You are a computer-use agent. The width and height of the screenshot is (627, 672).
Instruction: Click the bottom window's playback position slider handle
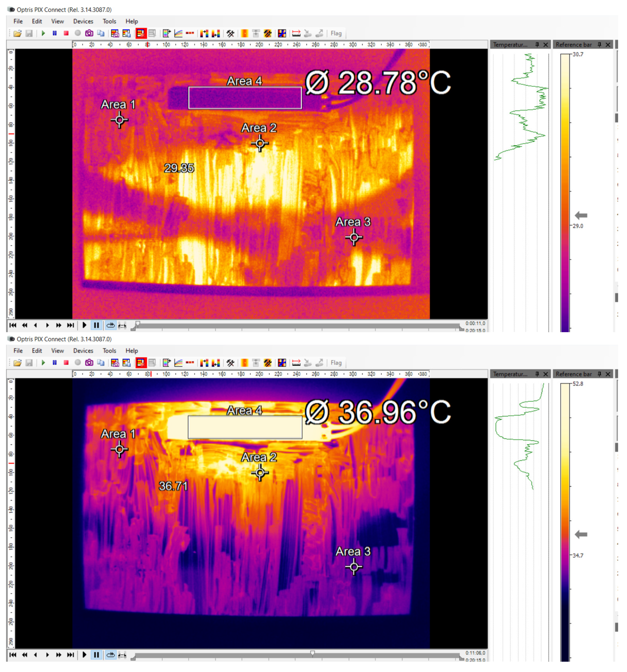312,653
